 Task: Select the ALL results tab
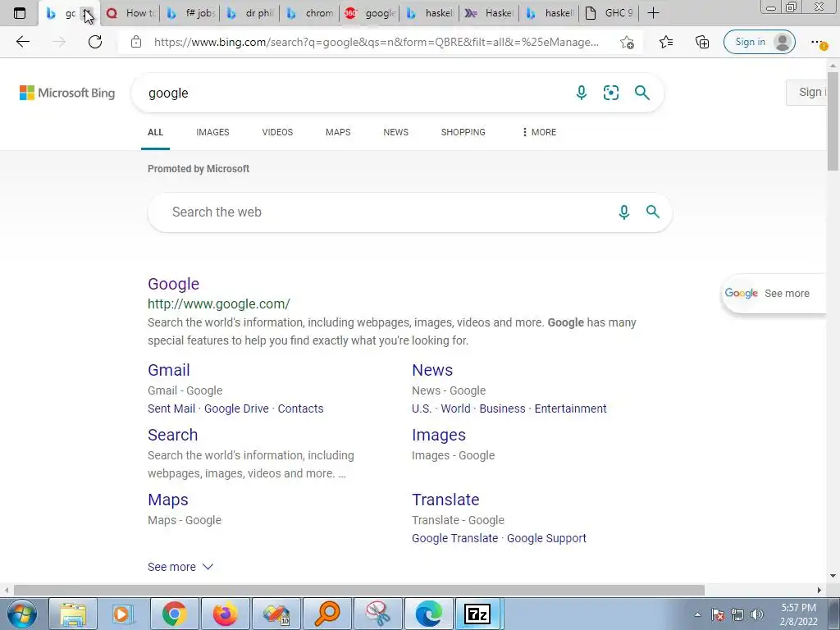(x=155, y=132)
